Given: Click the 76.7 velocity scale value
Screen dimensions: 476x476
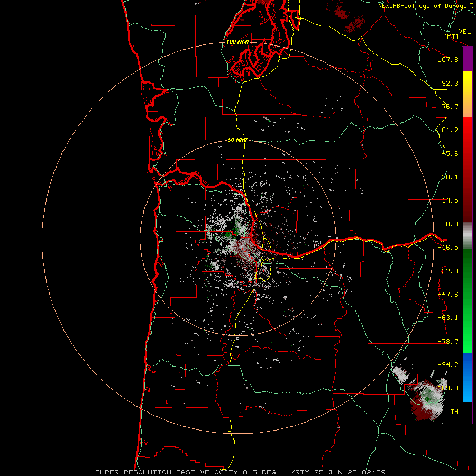Looking at the screenshot, I should pyautogui.click(x=450, y=106).
